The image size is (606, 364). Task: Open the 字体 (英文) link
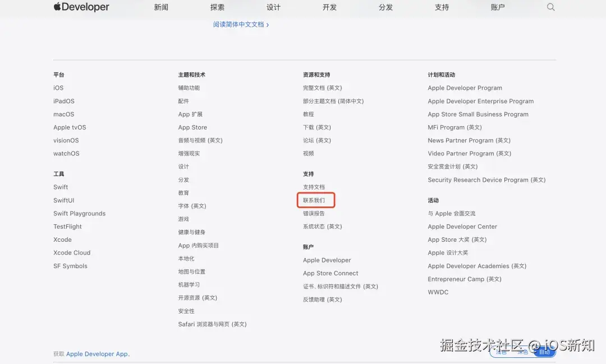tap(192, 206)
